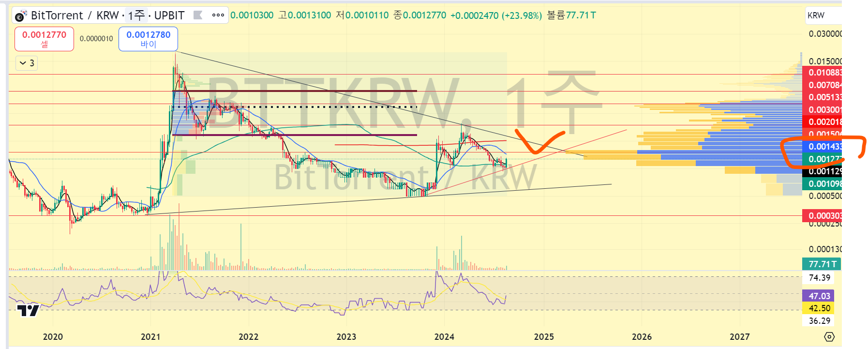This screenshot has width=868, height=349.
Task: Select the 0.0000010 spread value
Action: coord(96,39)
